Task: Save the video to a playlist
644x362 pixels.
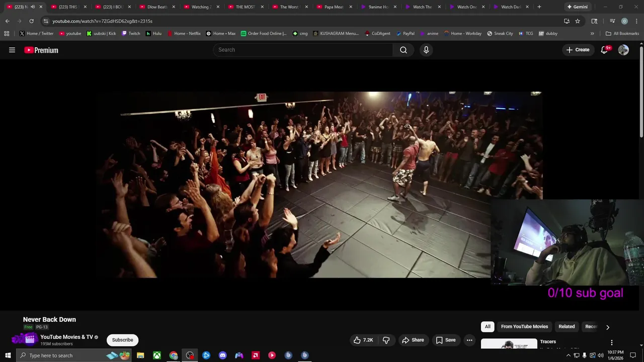Action: [x=446, y=340]
